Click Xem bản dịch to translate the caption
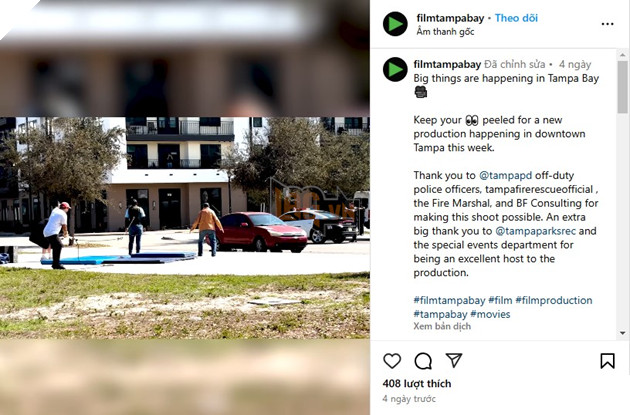Viewport: 630px width, 415px height. [442, 326]
